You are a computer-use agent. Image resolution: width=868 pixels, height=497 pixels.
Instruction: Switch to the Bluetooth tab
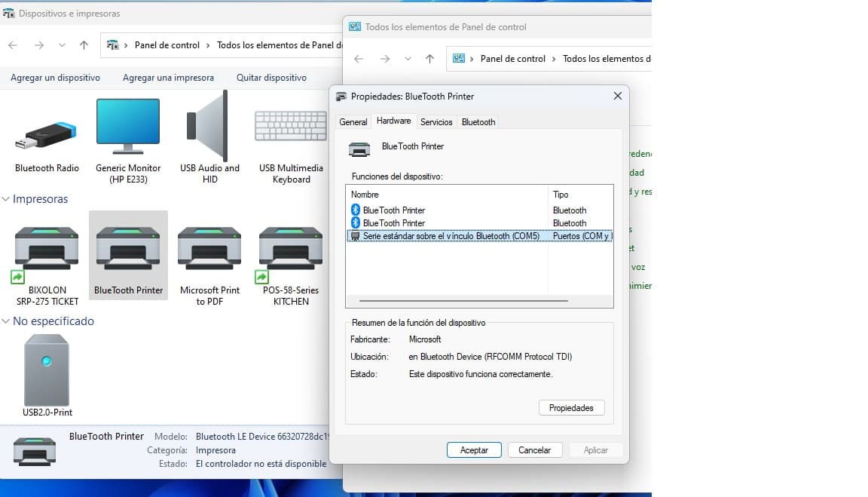[478, 122]
